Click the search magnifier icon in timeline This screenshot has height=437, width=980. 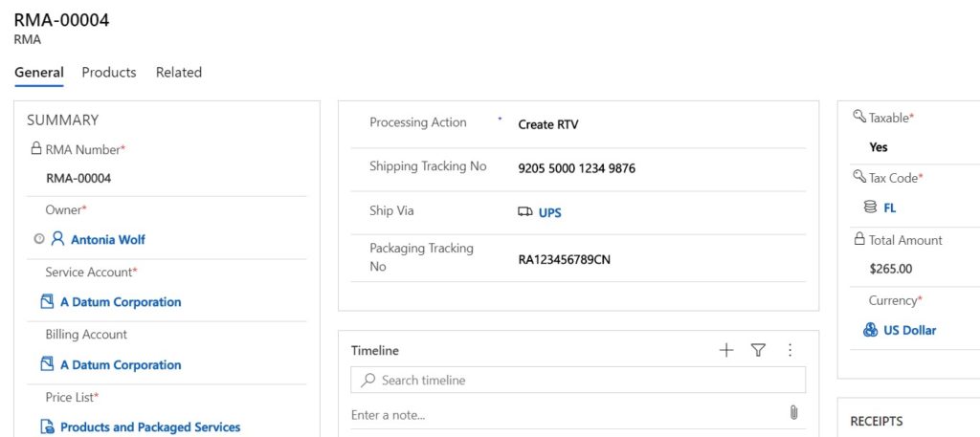click(368, 380)
